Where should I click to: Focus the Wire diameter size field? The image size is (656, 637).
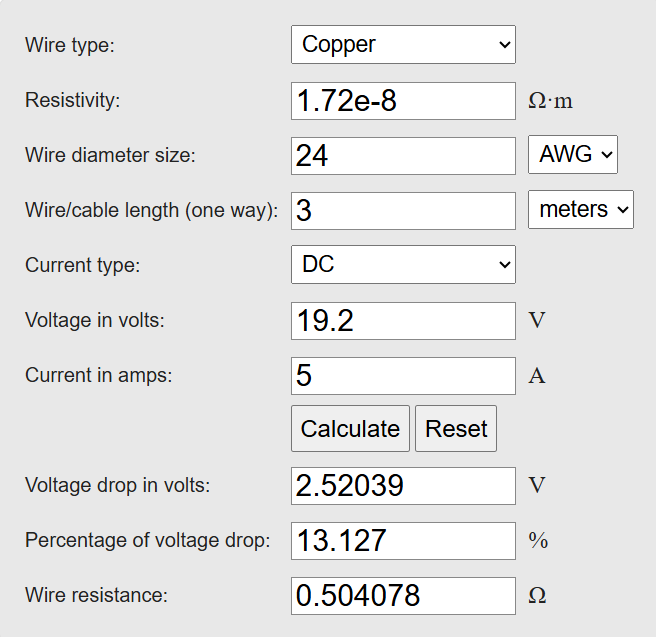tap(403, 156)
